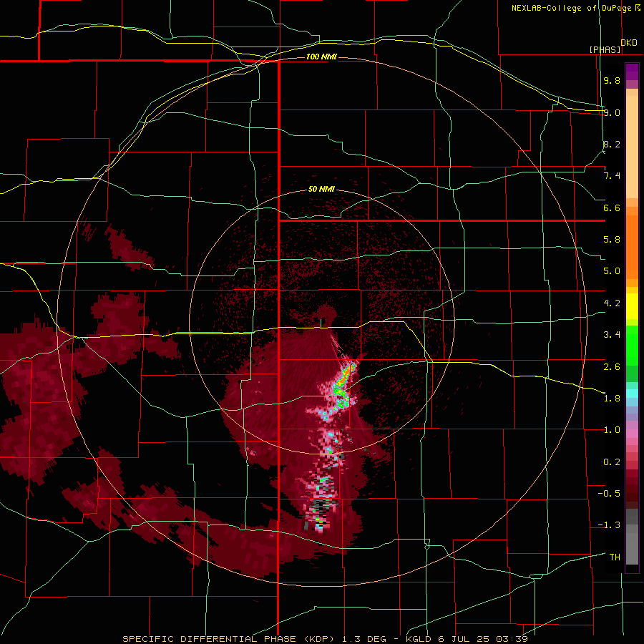
Task: Click the 1.8 value on the scale
Action: [x=612, y=399]
